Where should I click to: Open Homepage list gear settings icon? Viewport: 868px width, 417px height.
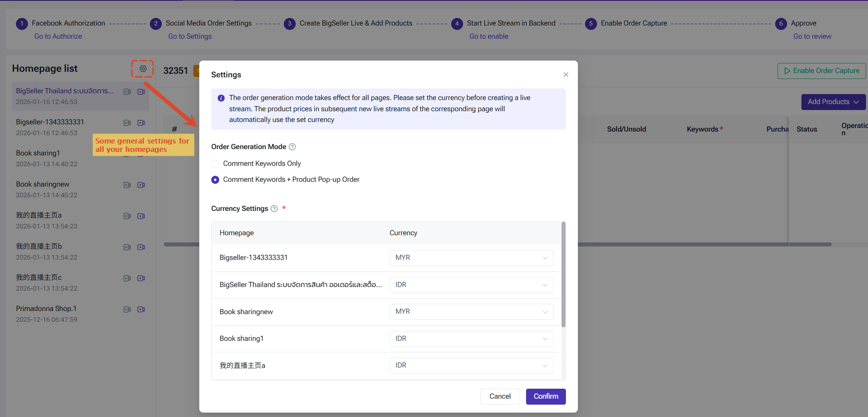(143, 69)
